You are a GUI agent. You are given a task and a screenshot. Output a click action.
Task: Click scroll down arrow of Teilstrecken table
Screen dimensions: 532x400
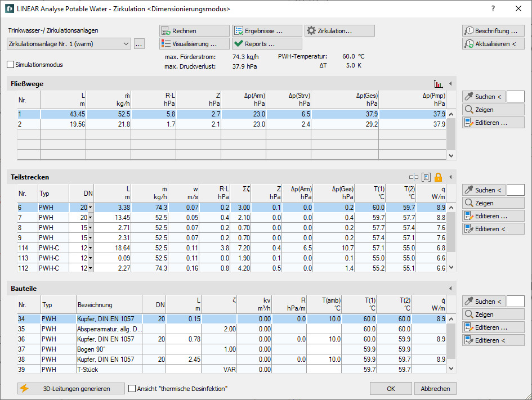(x=451, y=267)
